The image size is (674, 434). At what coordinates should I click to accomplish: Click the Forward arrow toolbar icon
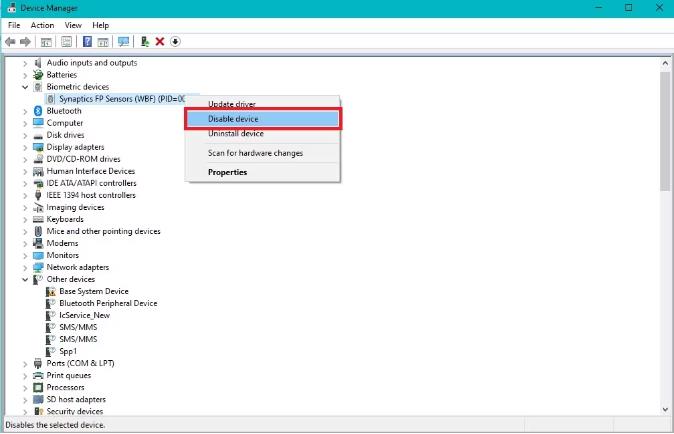pyautogui.click(x=25, y=42)
